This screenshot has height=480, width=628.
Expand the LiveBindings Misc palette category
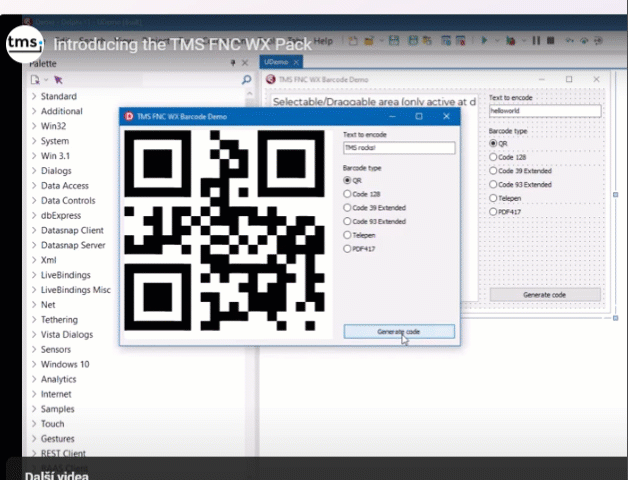pos(34,290)
